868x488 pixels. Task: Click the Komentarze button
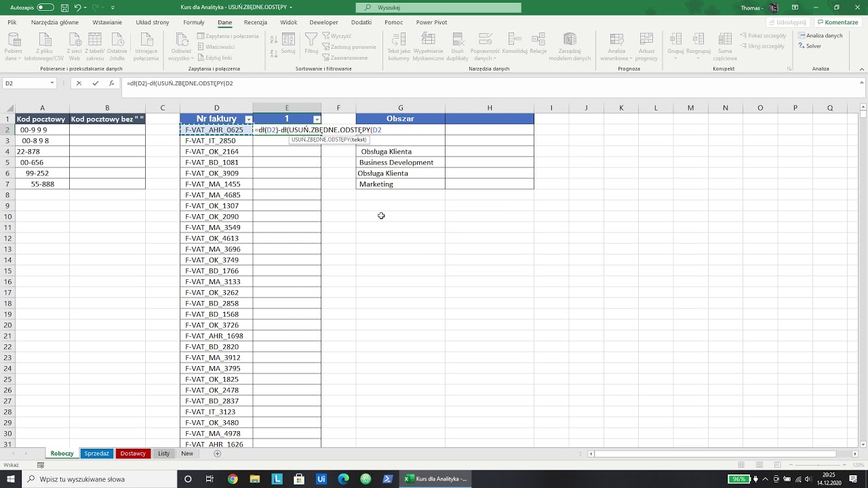click(x=837, y=22)
